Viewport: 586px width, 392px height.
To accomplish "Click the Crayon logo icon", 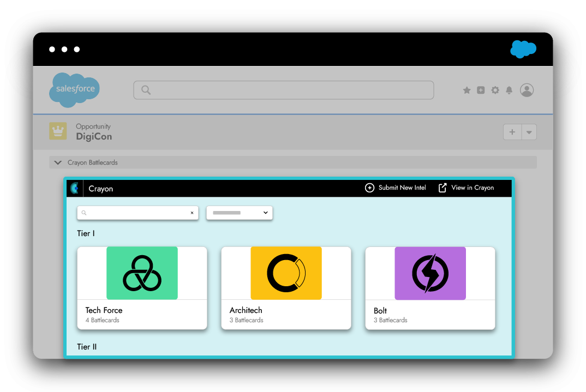I will coord(75,188).
